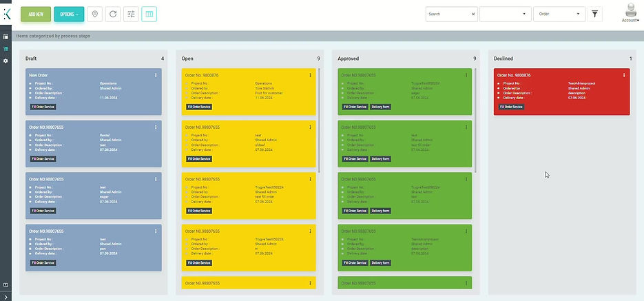This screenshot has width=644, height=301.
Task: Open the Account avatar menu
Action: point(630,10)
